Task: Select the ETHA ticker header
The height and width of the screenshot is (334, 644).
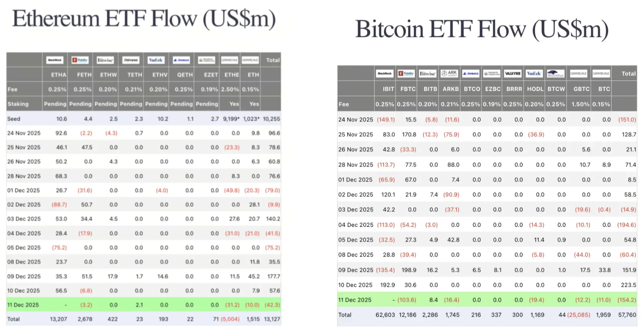Action: click(59, 75)
